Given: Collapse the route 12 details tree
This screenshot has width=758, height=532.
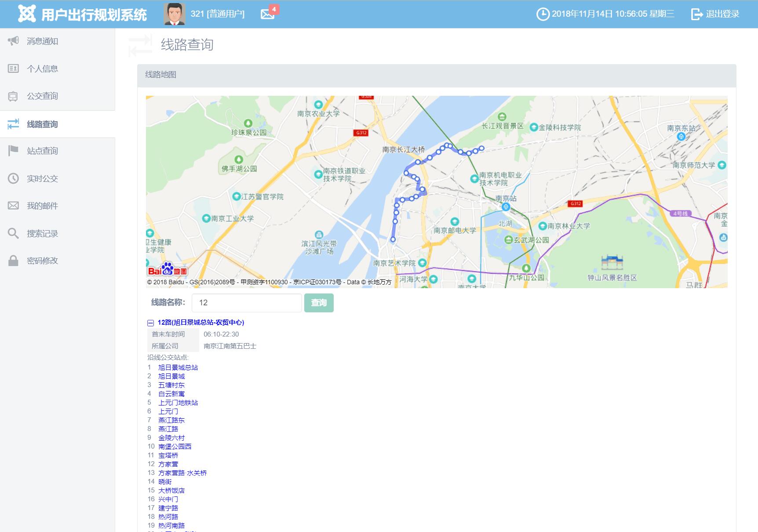Looking at the screenshot, I should coord(150,323).
